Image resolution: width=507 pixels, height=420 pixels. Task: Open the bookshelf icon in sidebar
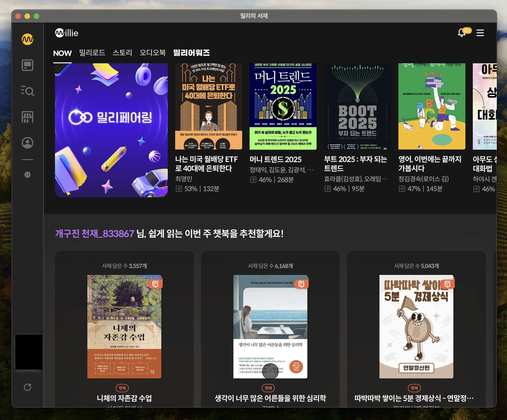27,117
